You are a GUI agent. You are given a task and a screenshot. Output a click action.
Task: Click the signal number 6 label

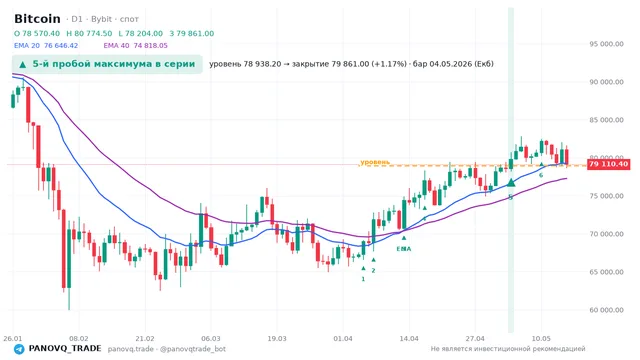tap(541, 175)
